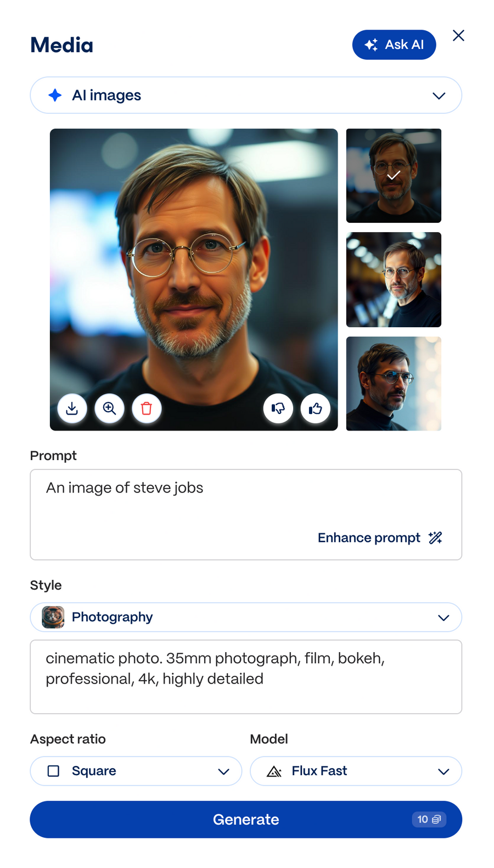Click the square shape icon in Aspect ratio
The height and width of the screenshot is (868, 494).
53,771
